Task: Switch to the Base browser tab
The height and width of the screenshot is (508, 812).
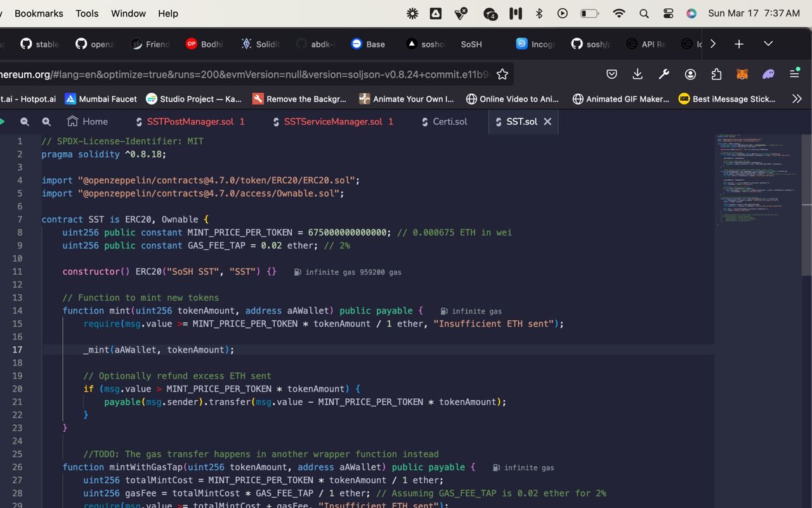Action: click(369, 44)
